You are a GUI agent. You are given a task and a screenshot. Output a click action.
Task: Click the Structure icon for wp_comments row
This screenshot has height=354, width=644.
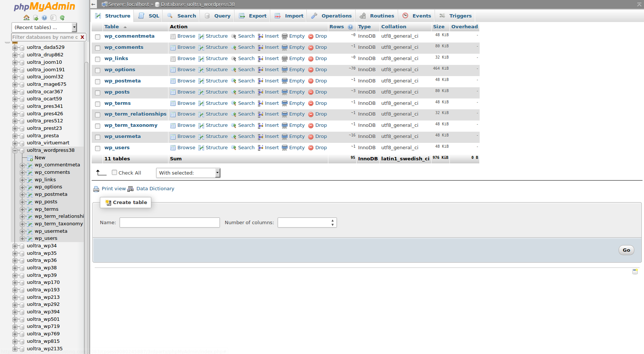point(201,47)
